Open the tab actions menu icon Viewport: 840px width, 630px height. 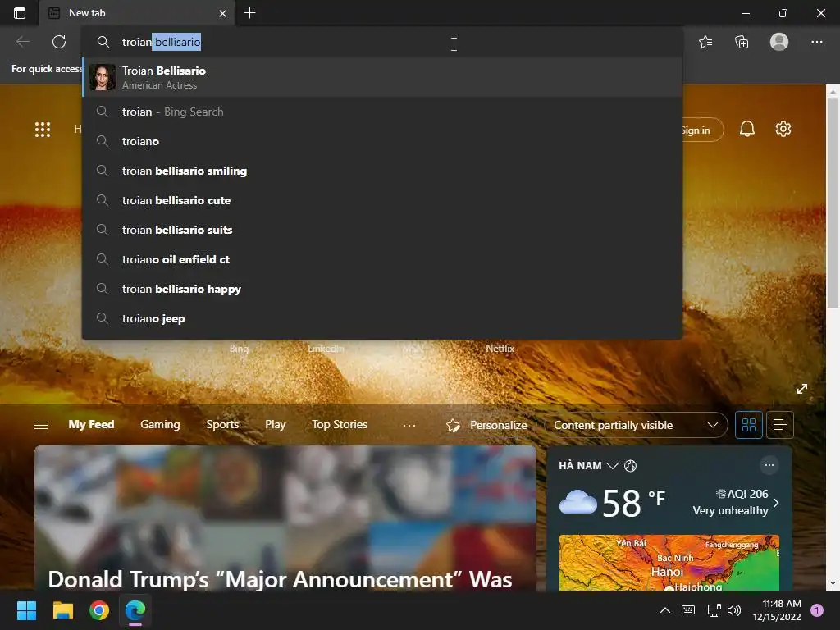(20, 13)
